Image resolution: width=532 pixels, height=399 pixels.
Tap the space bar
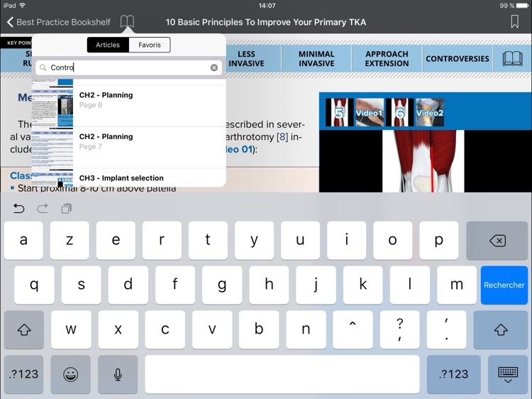(x=282, y=374)
